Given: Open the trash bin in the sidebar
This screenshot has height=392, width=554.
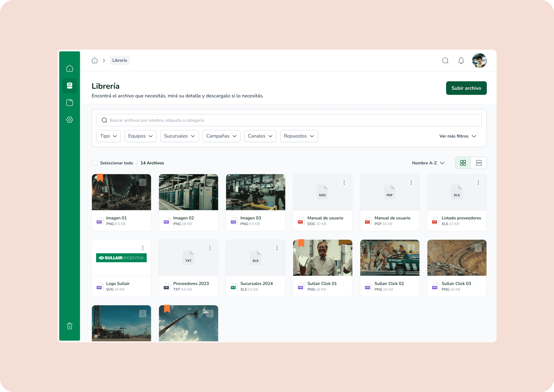Looking at the screenshot, I should pos(69,326).
